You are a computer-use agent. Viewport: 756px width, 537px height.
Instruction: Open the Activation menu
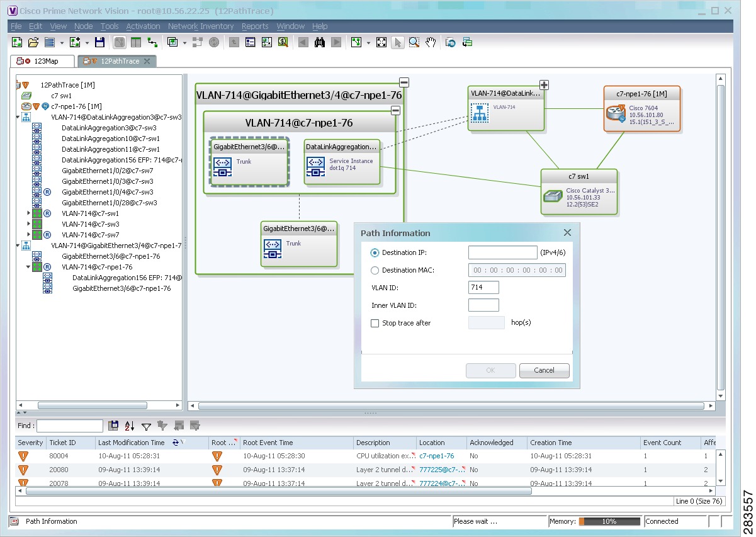tap(143, 26)
